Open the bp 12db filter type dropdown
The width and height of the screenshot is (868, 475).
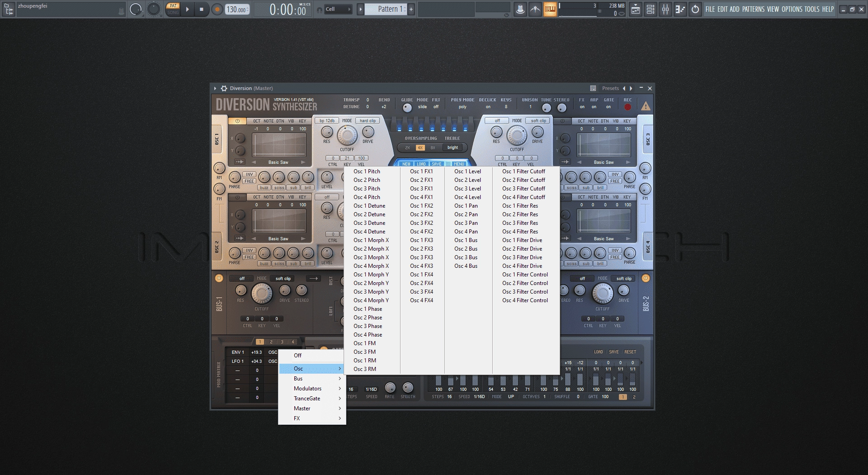327,121
